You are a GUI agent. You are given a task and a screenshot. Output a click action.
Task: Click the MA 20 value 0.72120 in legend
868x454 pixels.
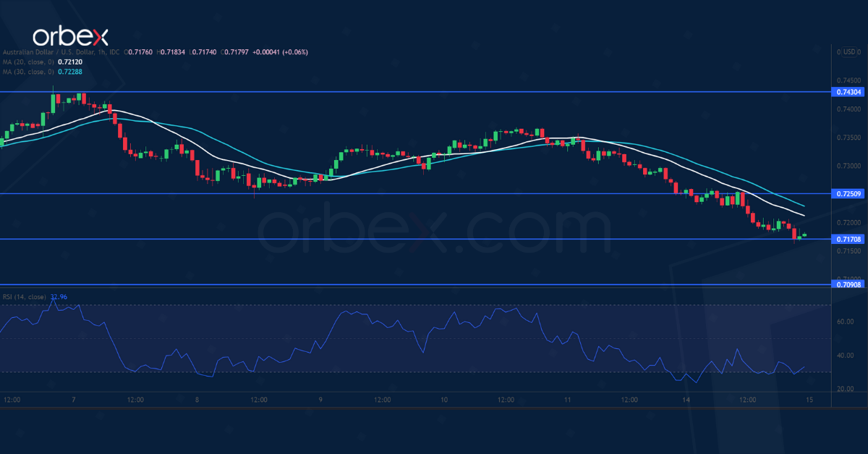tap(69, 62)
